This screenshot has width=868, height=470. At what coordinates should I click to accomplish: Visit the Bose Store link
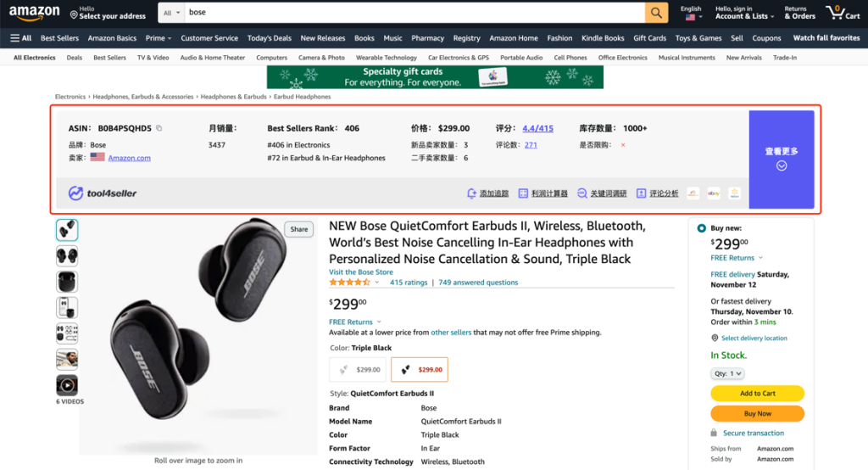tap(361, 272)
